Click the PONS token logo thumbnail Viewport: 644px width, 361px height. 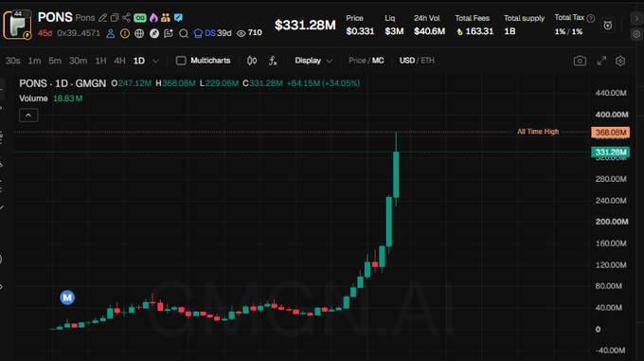coord(17,25)
